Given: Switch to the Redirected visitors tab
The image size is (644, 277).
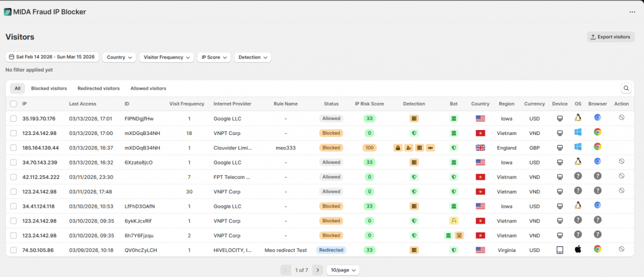Looking at the screenshot, I should pyautogui.click(x=98, y=89).
